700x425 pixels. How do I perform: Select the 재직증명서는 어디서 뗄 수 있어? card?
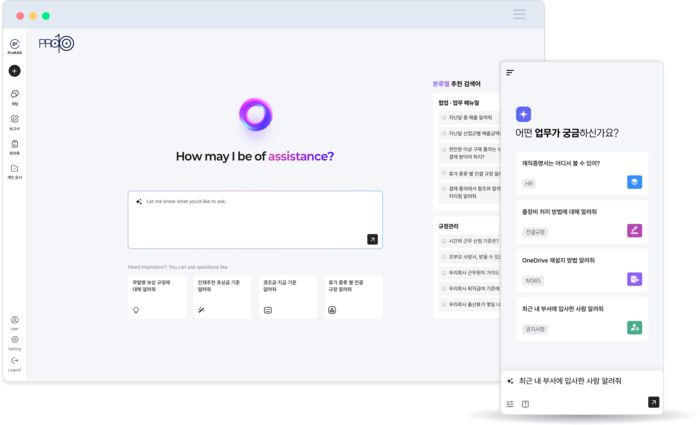581,172
